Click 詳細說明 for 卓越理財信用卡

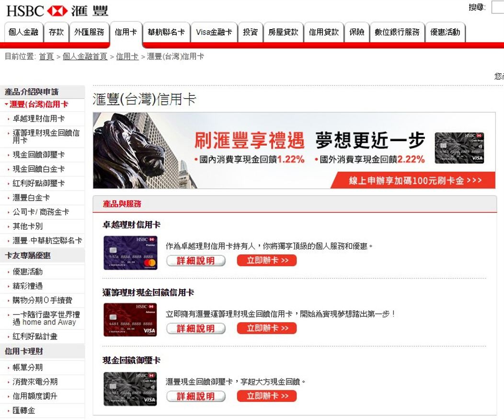click(x=196, y=261)
